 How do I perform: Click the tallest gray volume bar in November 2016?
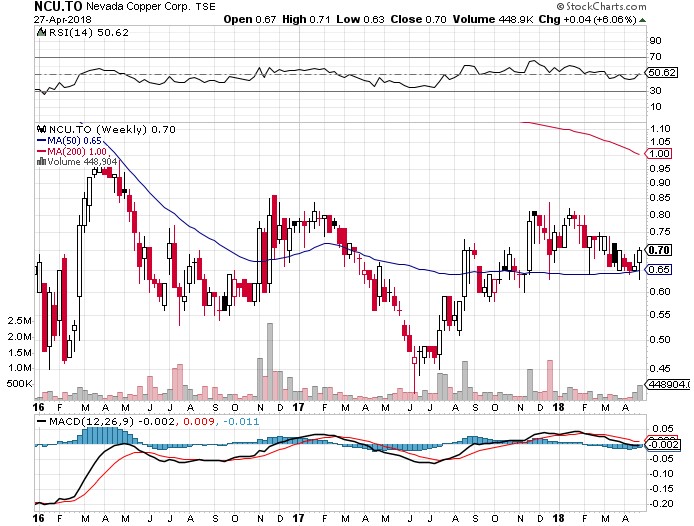[x=270, y=362]
